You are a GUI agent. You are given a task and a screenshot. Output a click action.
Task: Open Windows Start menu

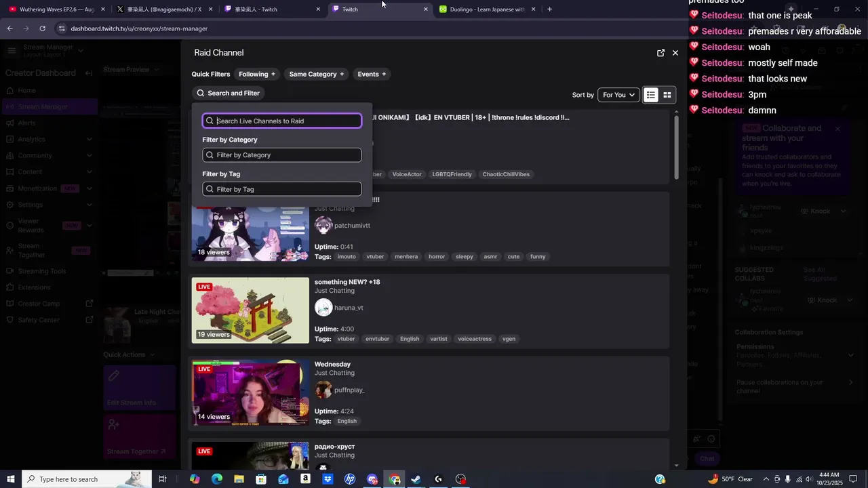point(11,479)
